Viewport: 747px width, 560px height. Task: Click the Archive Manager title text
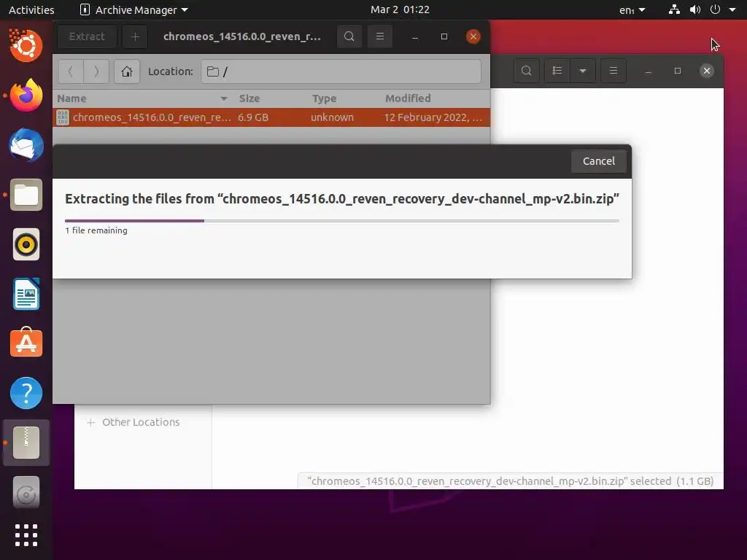242,36
